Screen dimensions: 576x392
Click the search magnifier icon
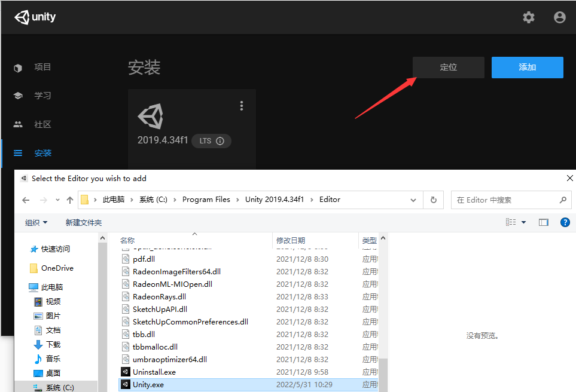[563, 200]
